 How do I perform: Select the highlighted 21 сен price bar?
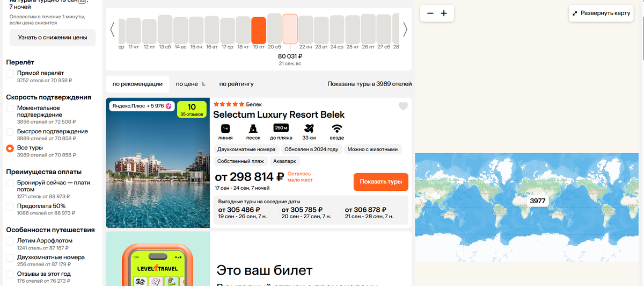(x=290, y=29)
